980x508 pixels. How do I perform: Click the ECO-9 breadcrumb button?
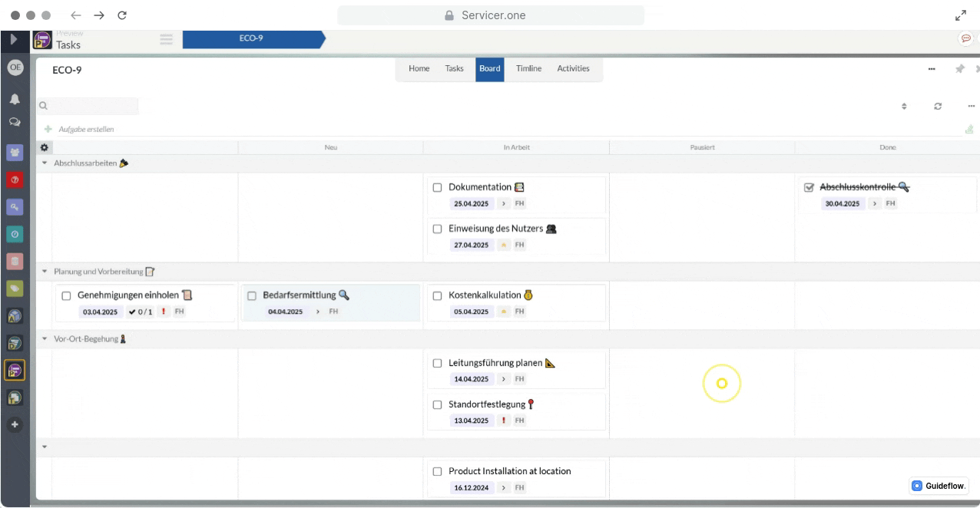point(251,39)
